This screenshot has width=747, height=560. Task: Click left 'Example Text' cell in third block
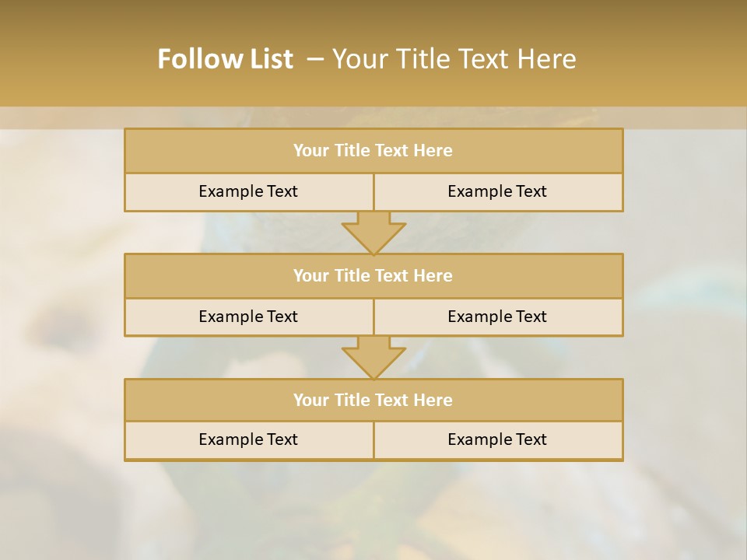[x=248, y=439]
